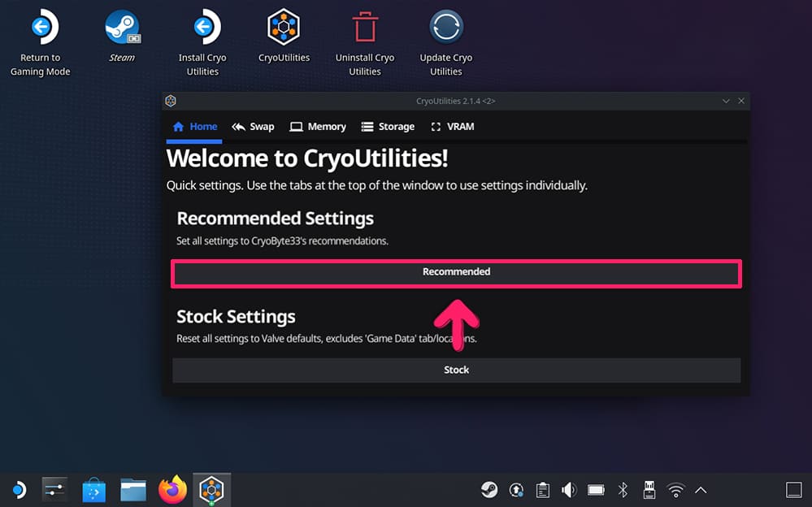Image resolution: width=812 pixels, height=507 pixels.
Task: Click the Steam tray icon
Action: [x=489, y=490]
